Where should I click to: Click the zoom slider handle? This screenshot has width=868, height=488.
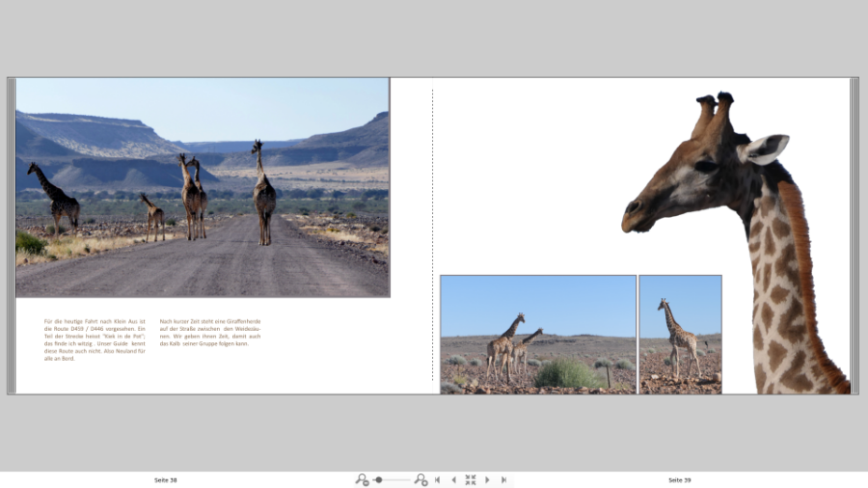(x=379, y=479)
